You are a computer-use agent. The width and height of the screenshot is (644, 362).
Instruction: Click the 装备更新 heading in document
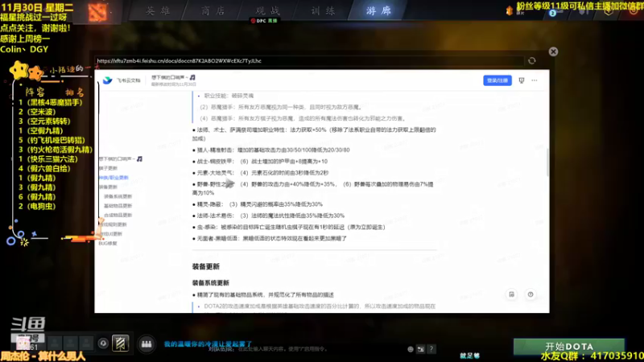tap(206, 267)
